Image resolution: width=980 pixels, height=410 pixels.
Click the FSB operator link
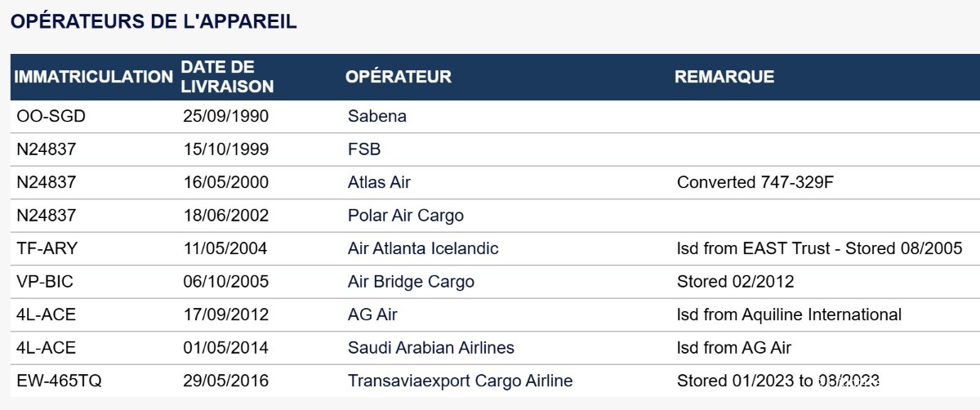pyautogui.click(x=364, y=149)
